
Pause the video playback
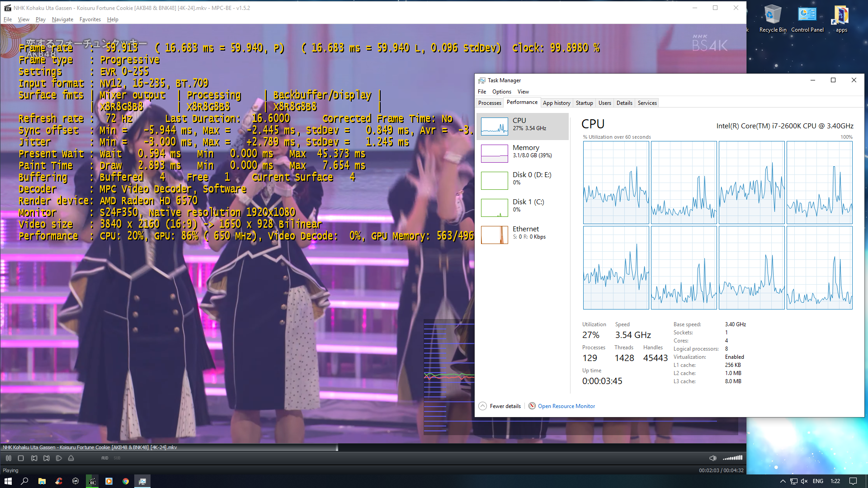click(9, 458)
